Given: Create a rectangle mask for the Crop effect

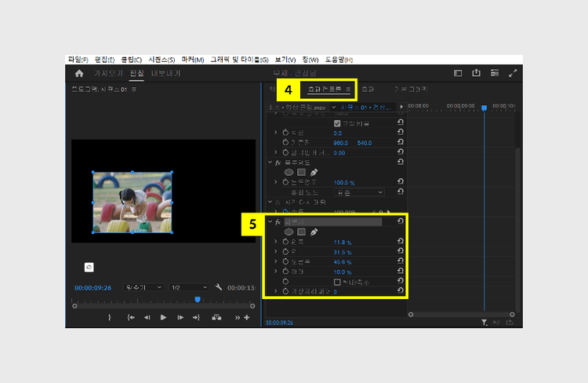Looking at the screenshot, I should click(302, 232).
